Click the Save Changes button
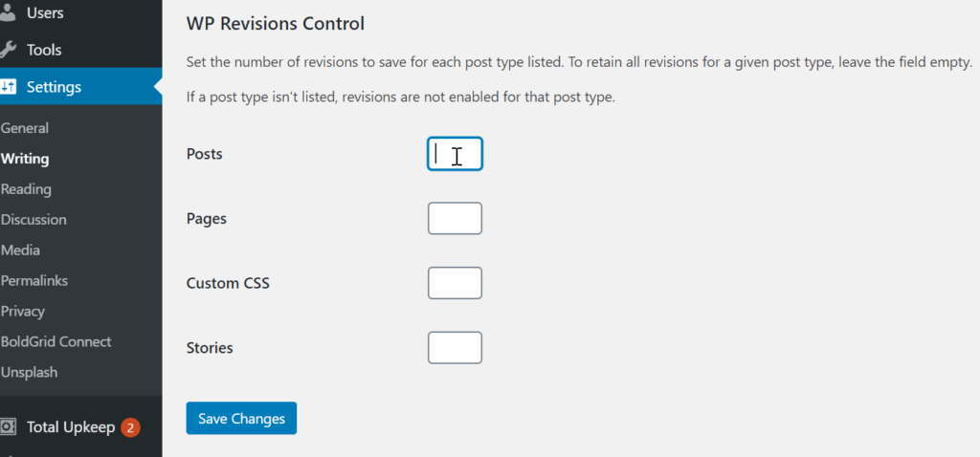Image resolution: width=980 pixels, height=457 pixels. pos(241,419)
